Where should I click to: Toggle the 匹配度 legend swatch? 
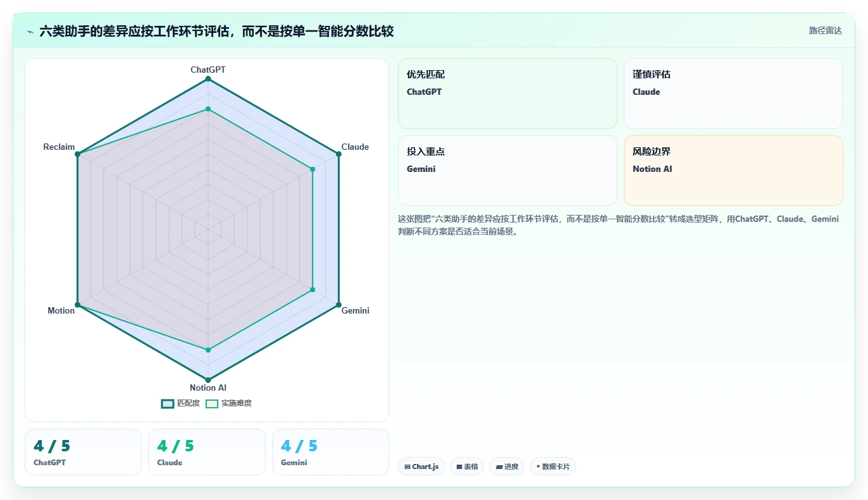(168, 404)
